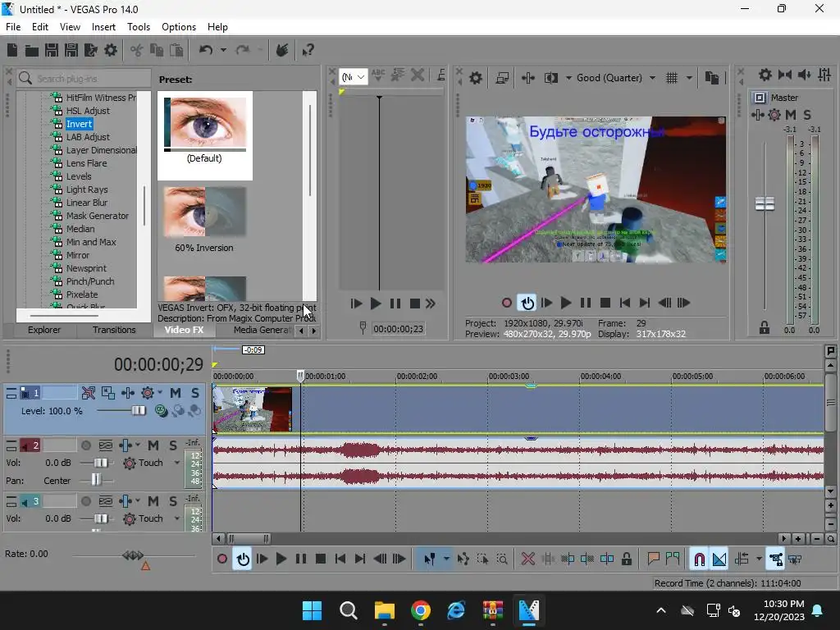Screen dimensions: 840x630
Task: Open Master bus audio properties gear
Action: click(765, 75)
